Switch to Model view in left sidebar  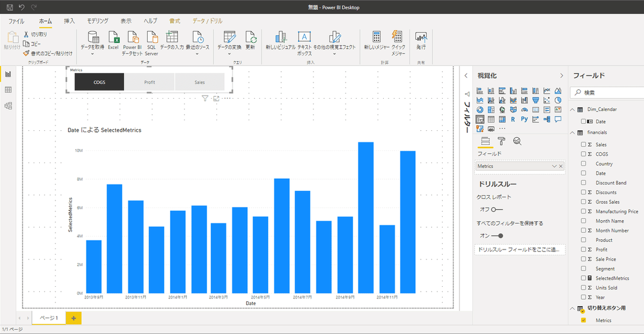(x=8, y=106)
